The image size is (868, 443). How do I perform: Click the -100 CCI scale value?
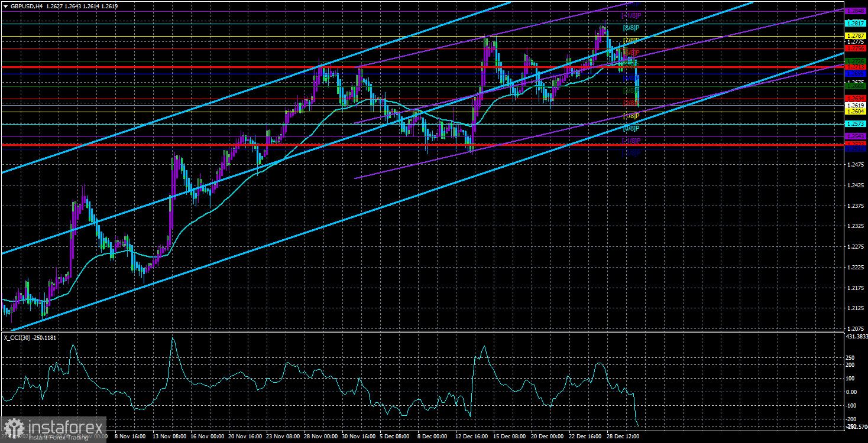(x=852, y=405)
